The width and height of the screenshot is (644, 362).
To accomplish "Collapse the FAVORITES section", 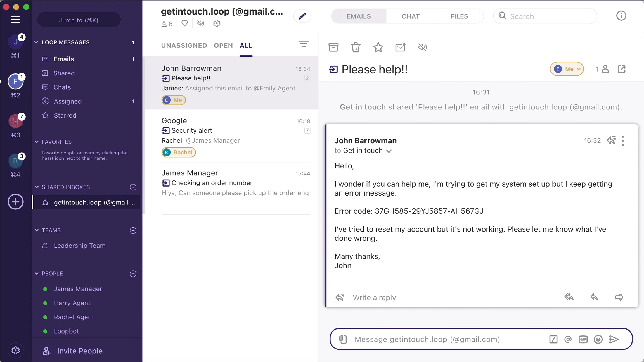I will tap(37, 142).
